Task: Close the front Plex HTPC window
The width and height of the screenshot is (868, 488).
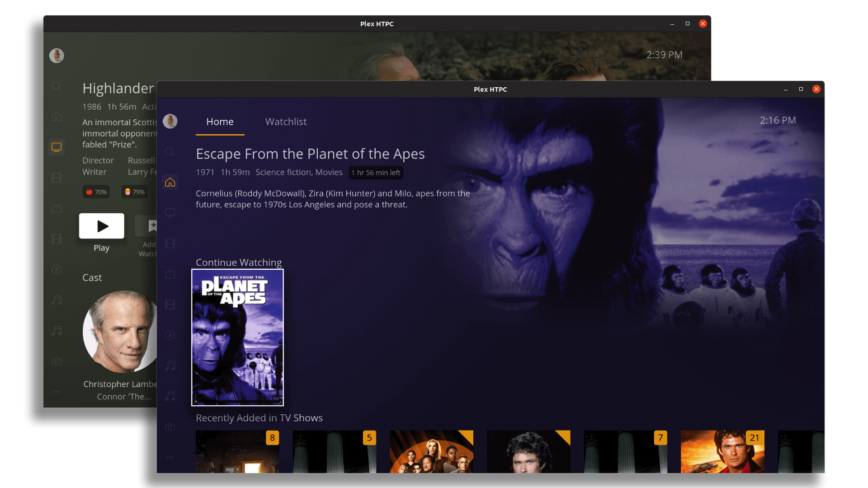Action: point(816,89)
